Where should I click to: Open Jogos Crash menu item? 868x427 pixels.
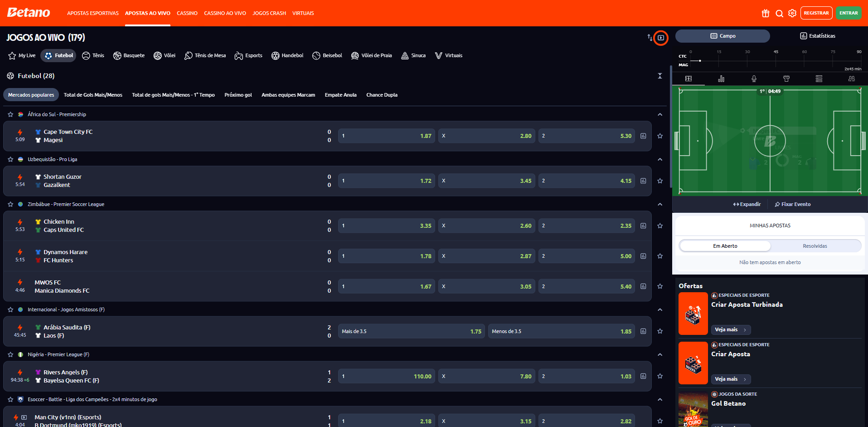pyautogui.click(x=269, y=13)
